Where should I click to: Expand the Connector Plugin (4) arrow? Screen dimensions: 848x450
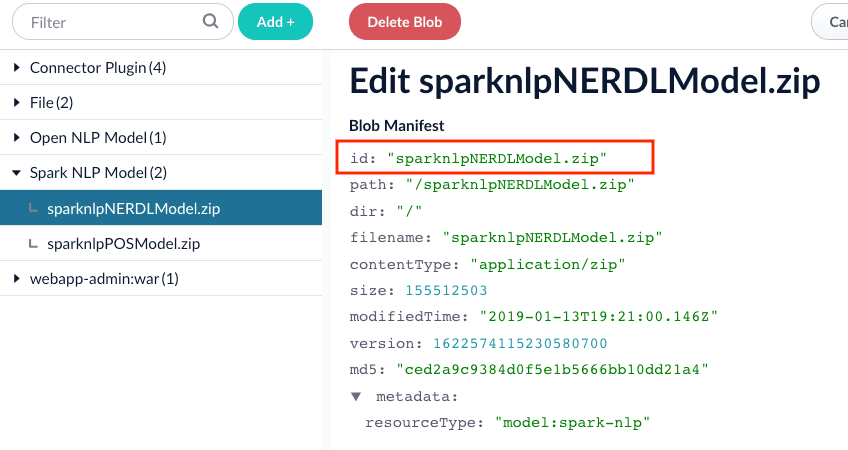(x=17, y=68)
